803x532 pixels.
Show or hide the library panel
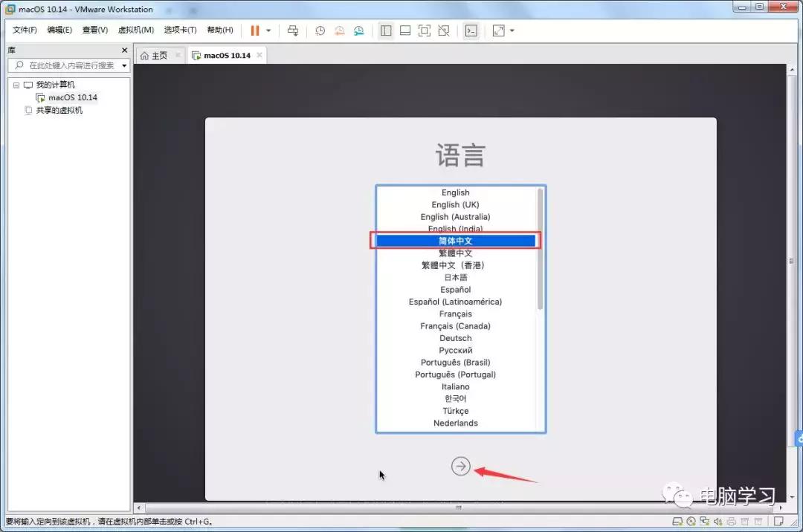pos(385,30)
